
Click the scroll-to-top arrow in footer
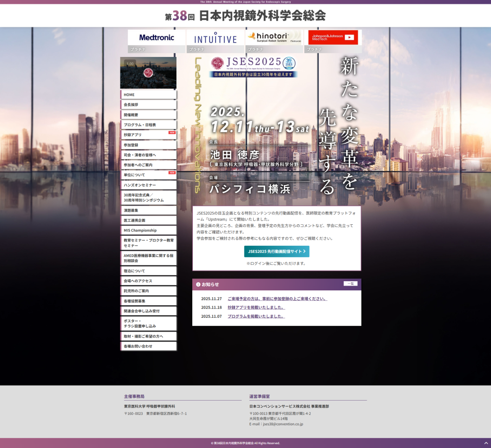pos(485,443)
